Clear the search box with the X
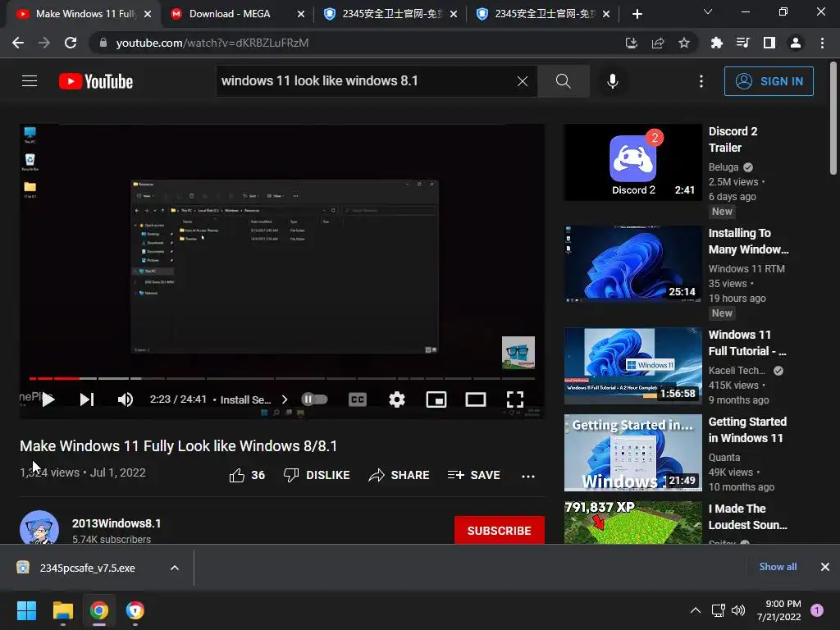This screenshot has height=630, width=840. pyautogui.click(x=523, y=81)
